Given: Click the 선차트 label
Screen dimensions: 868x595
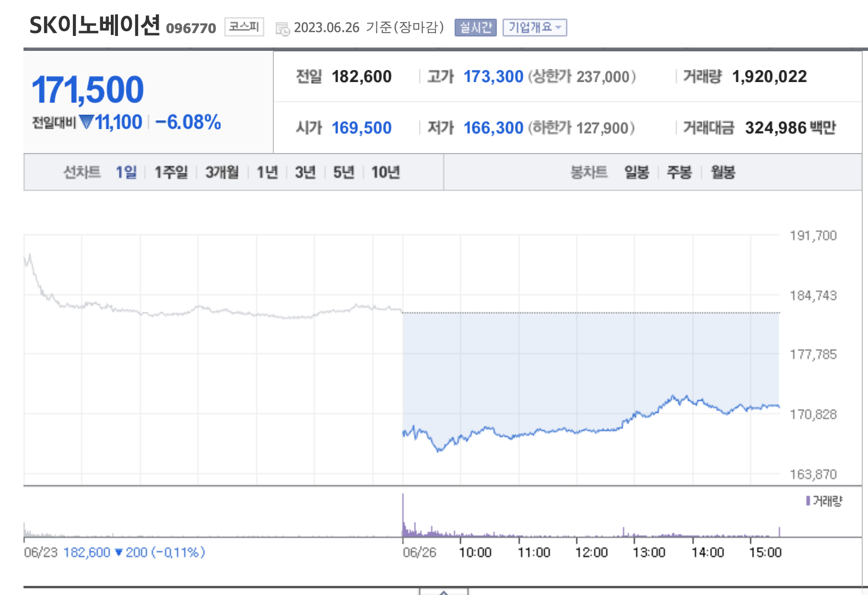Looking at the screenshot, I should tap(82, 172).
